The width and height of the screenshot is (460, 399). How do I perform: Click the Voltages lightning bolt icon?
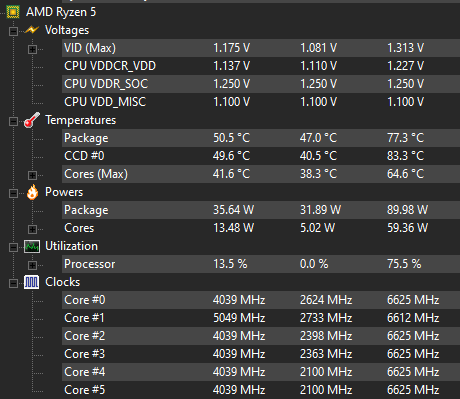(32, 30)
